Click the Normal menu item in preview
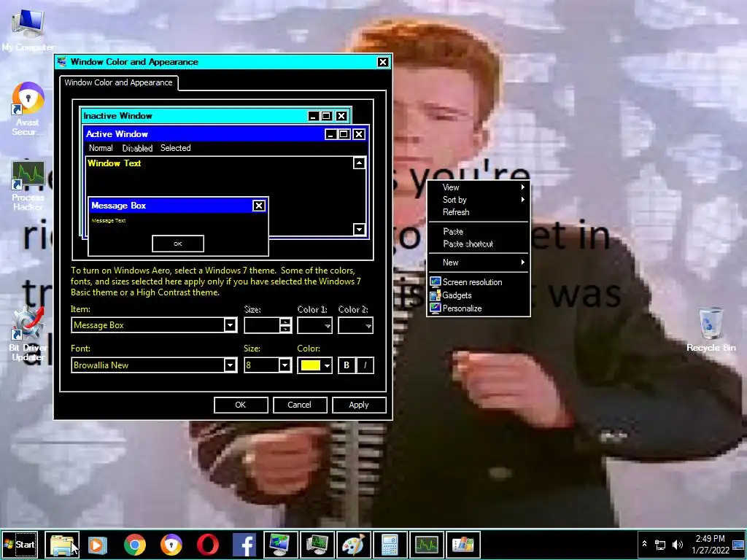The width and height of the screenshot is (747, 560). click(101, 148)
